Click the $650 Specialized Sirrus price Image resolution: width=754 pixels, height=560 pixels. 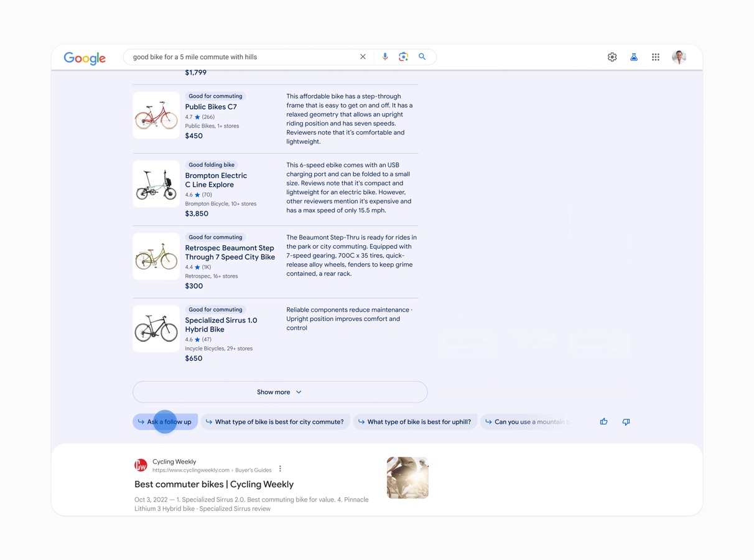click(x=193, y=358)
